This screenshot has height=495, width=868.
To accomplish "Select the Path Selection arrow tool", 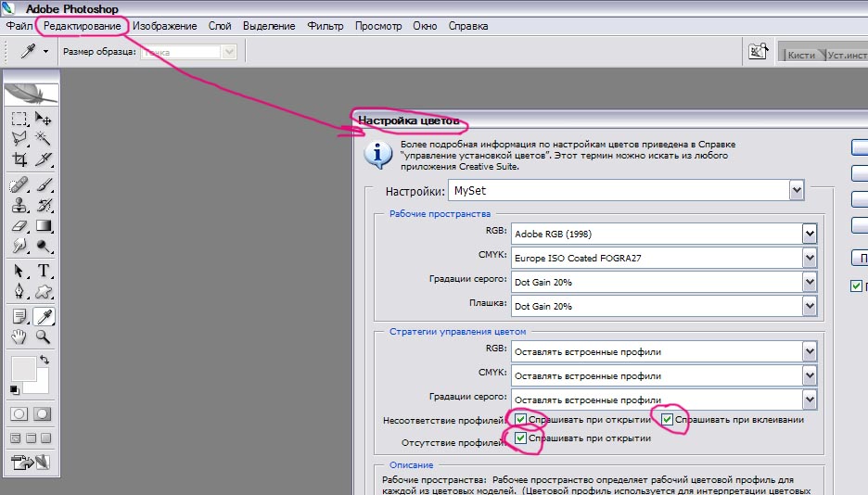I will (19, 271).
